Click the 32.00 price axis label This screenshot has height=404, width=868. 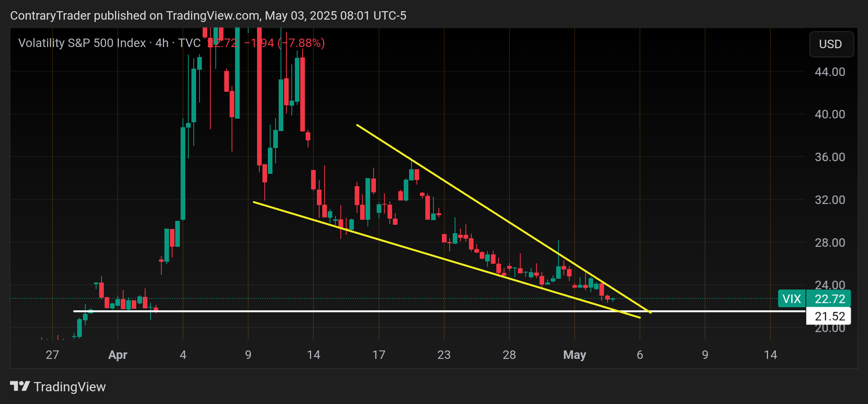pos(830,200)
